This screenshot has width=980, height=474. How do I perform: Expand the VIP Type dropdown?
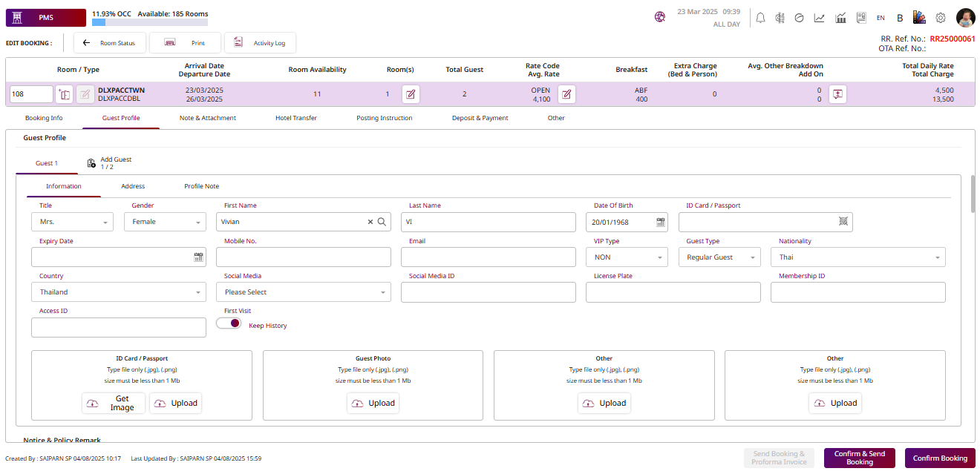[x=627, y=257]
